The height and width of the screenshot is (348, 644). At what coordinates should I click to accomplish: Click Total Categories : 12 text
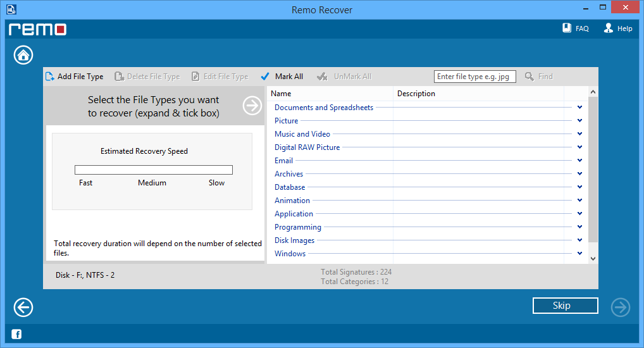point(354,282)
